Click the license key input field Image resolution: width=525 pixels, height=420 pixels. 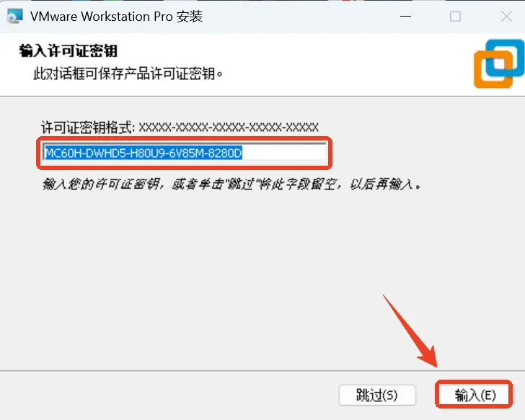[x=185, y=153]
